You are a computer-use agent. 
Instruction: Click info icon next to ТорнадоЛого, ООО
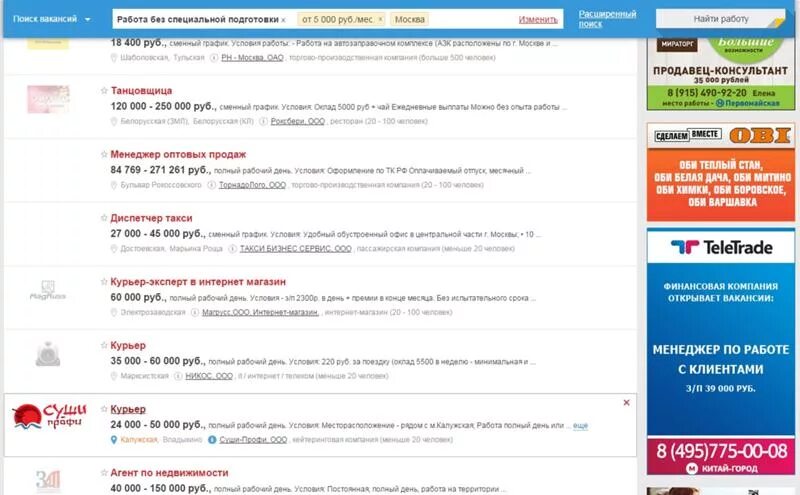click(x=212, y=185)
